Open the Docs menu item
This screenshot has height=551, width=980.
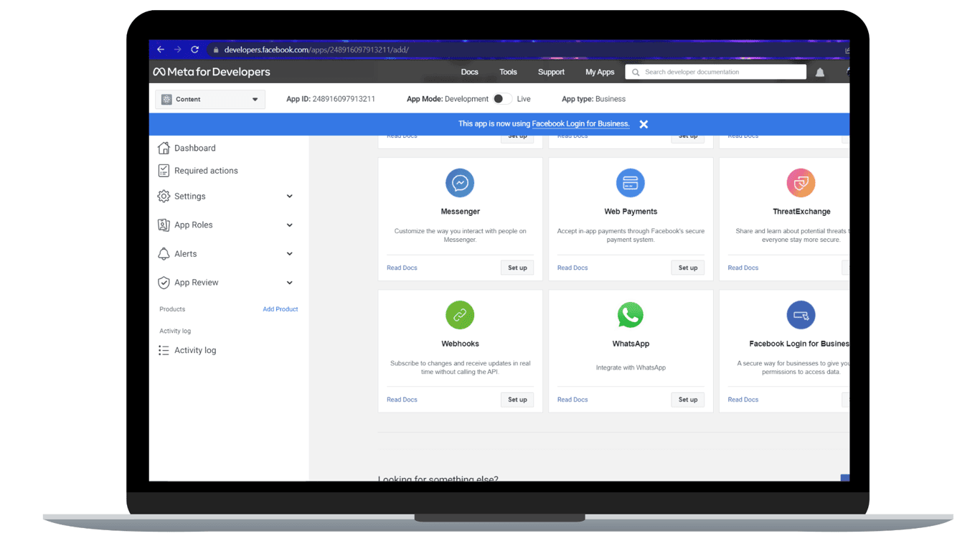pos(469,72)
